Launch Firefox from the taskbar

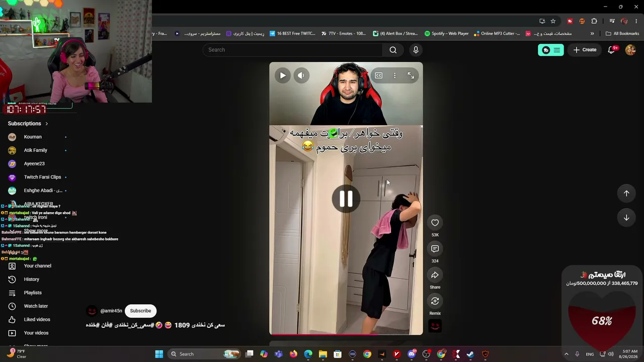pyautogui.click(x=294, y=354)
